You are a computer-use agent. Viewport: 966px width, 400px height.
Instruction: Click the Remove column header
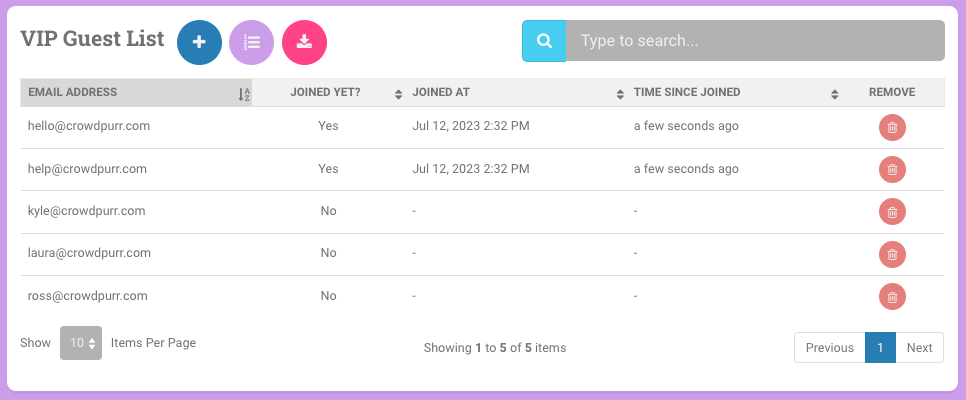(x=892, y=92)
